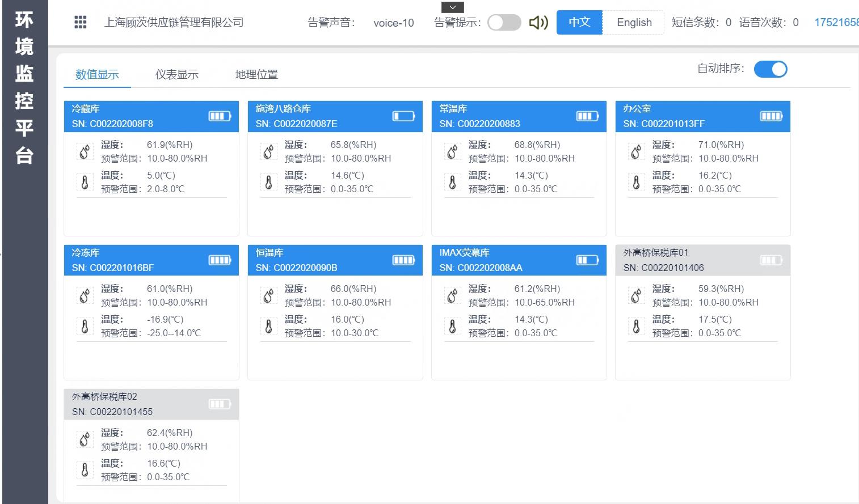This screenshot has height=504, width=859.
Task: Switch to the 仪表显示 tab
Action: pyautogui.click(x=176, y=74)
